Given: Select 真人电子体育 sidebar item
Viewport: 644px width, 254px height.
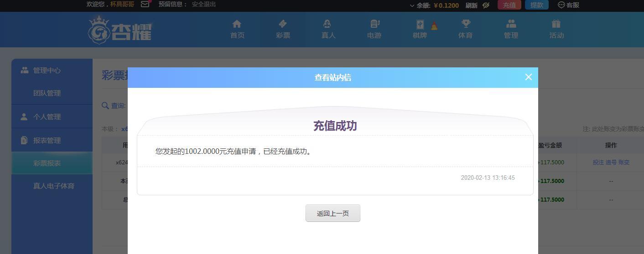Looking at the screenshot, I should tap(53, 186).
